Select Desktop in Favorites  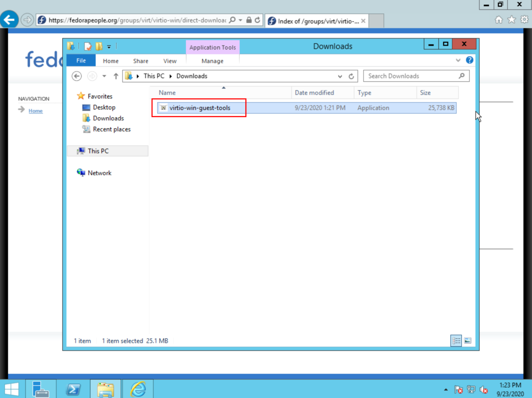pos(104,107)
